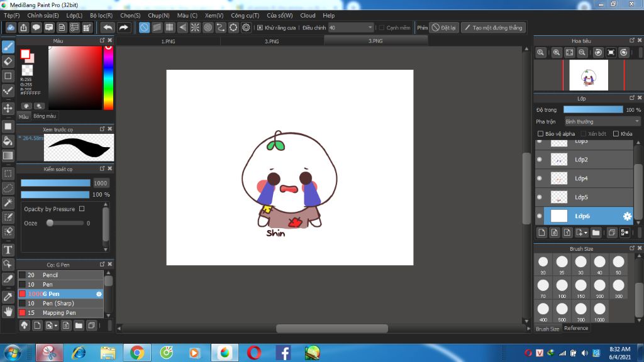Open the Chỉnh sửa(E) menu
This screenshot has width=644, height=362.
[x=43, y=16]
